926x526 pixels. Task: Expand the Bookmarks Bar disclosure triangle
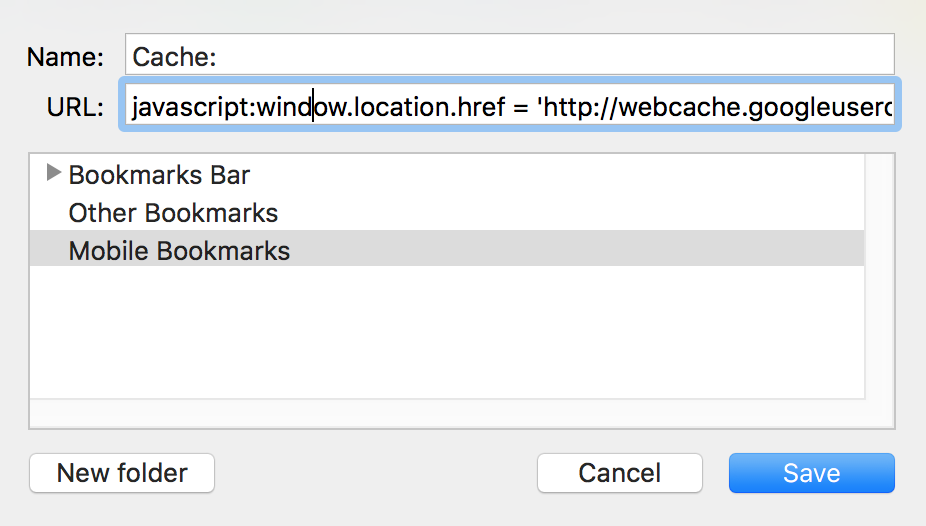(54, 172)
